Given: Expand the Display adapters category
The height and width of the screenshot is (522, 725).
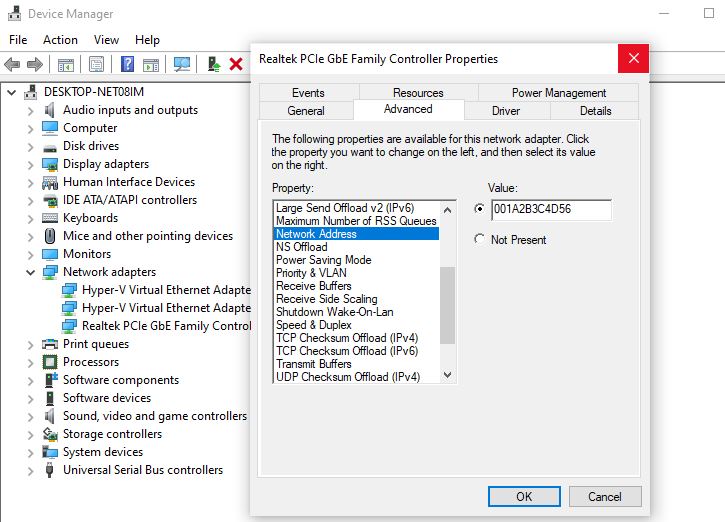Looking at the screenshot, I should (31, 165).
